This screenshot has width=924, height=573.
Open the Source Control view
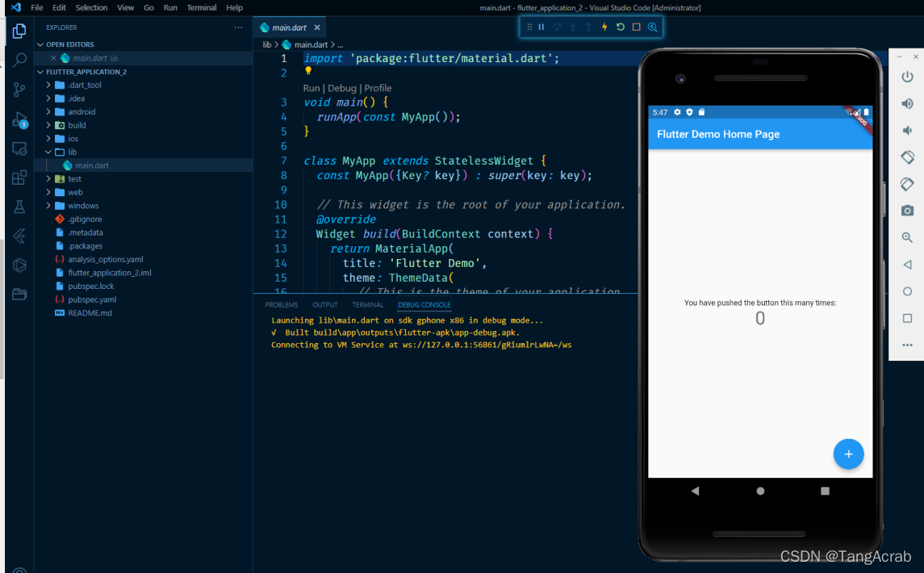click(19, 89)
